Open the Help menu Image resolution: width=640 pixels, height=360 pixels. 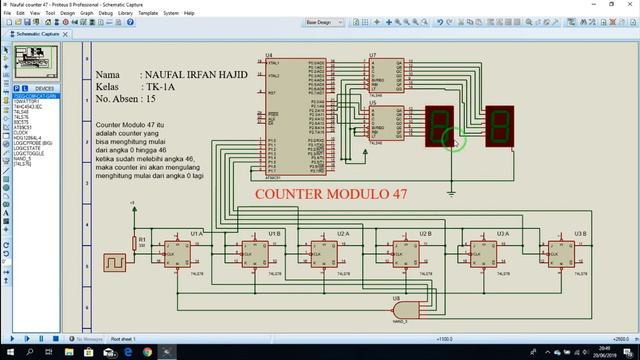click(189, 13)
